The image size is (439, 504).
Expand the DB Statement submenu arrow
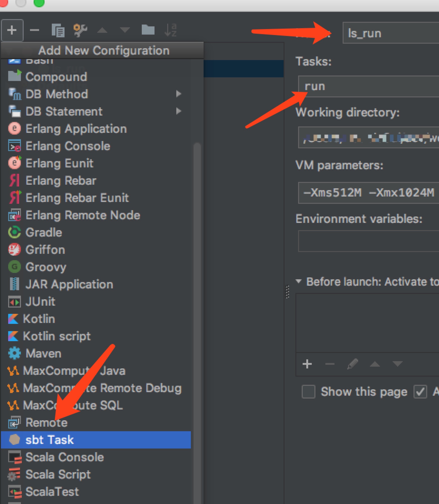pyautogui.click(x=179, y=111)
